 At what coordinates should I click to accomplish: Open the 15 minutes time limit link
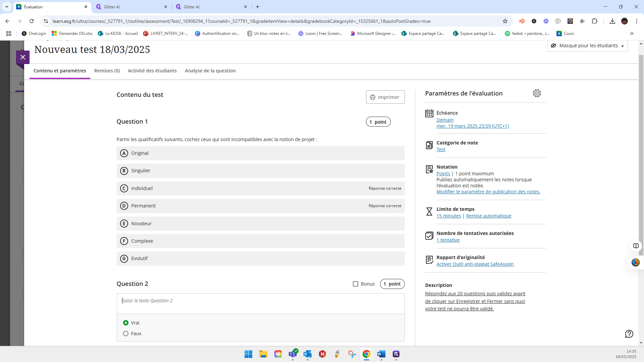448,216
